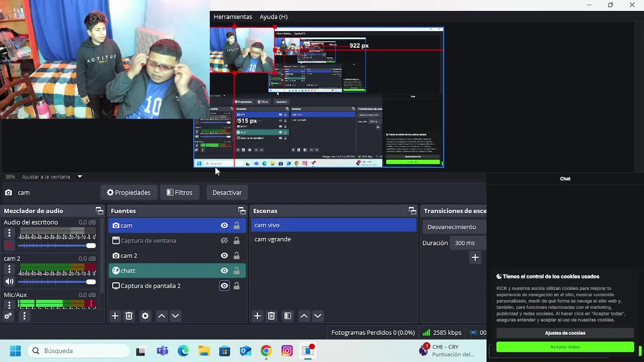Open options menu for cam 2 audio
The height and width of the screenshot is (362, 644).
pyautogui.click(x=9, y=269)
